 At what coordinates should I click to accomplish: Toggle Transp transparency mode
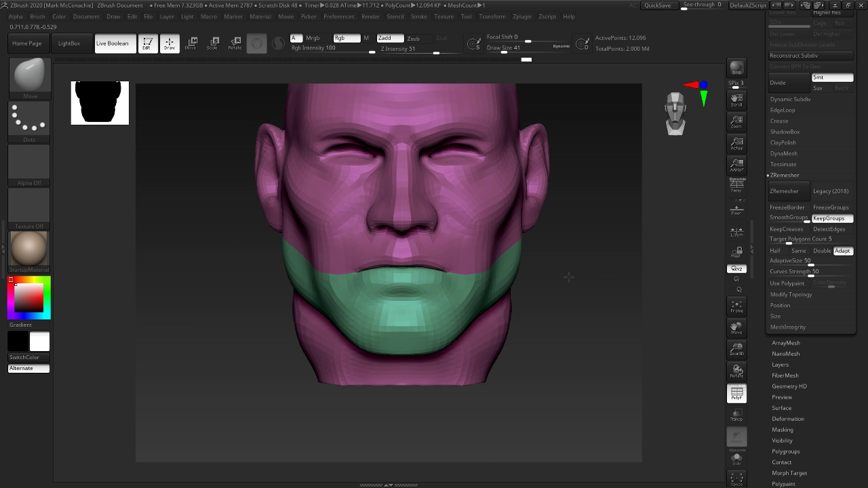(736, 415)
